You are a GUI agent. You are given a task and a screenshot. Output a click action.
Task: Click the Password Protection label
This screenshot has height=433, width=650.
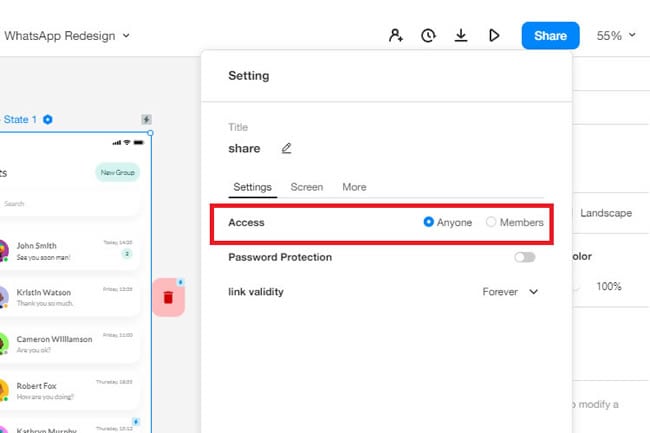280,257
